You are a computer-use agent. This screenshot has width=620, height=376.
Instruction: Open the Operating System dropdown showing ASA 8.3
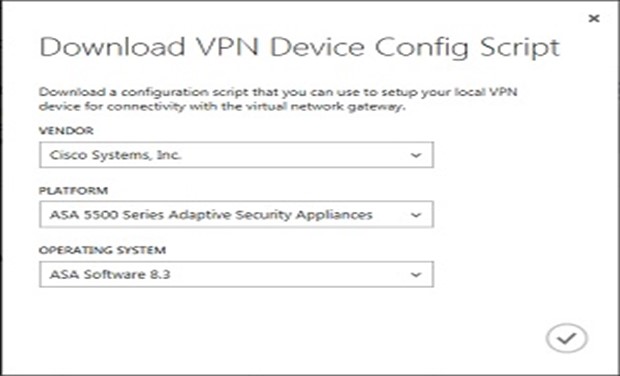(x=236, y=274)
